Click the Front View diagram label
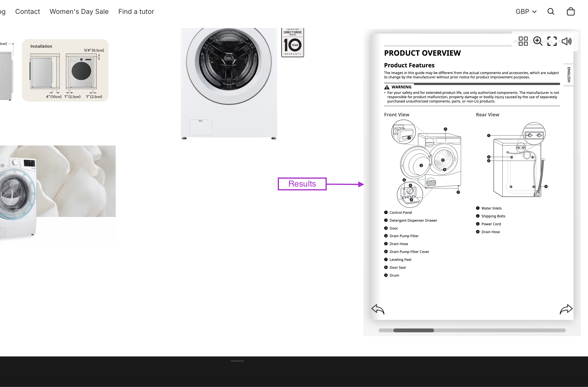Viewport: 588px width, 387px height. (397, 115)
